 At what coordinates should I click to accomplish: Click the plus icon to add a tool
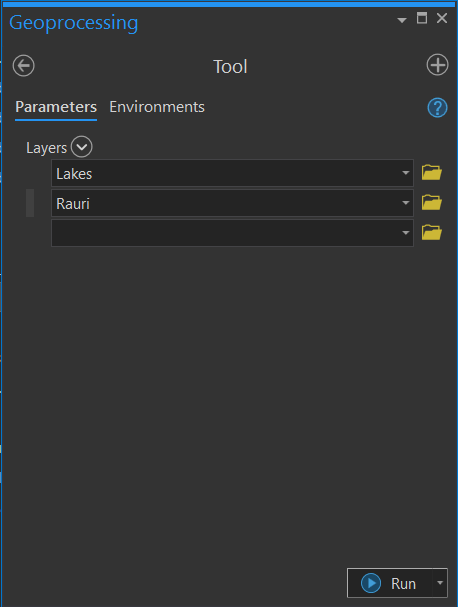click(x=437, y=65)
